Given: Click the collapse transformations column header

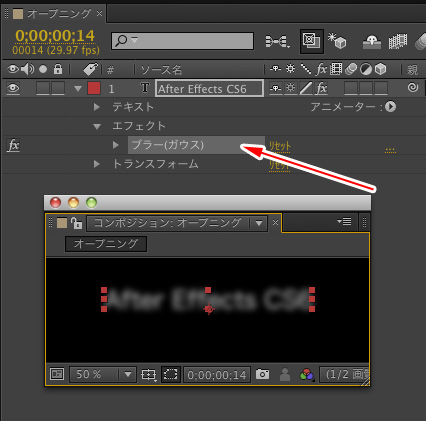Looking at the screenshot, I should click(290, 69).
